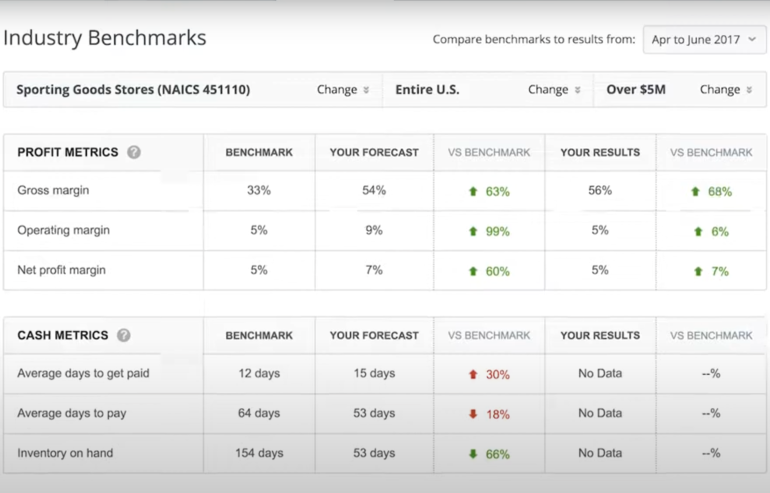Click green up arrow next to 60%

point(473,271)
